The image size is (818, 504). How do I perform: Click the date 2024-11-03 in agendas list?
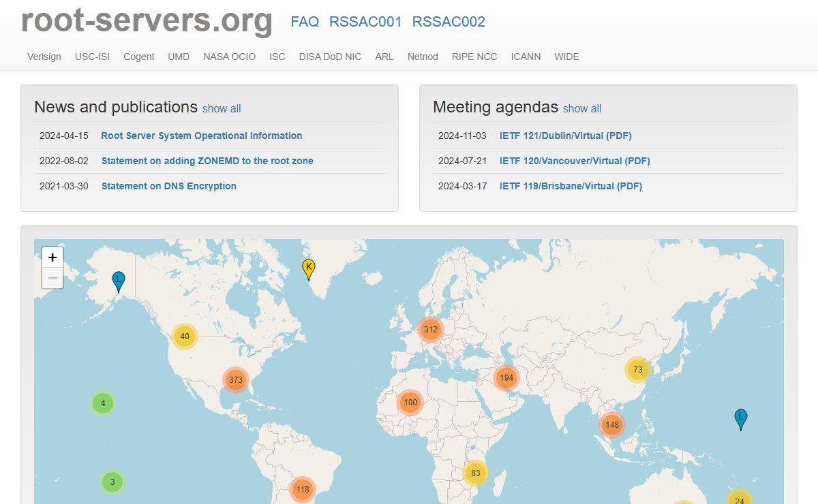pos(463,136)
